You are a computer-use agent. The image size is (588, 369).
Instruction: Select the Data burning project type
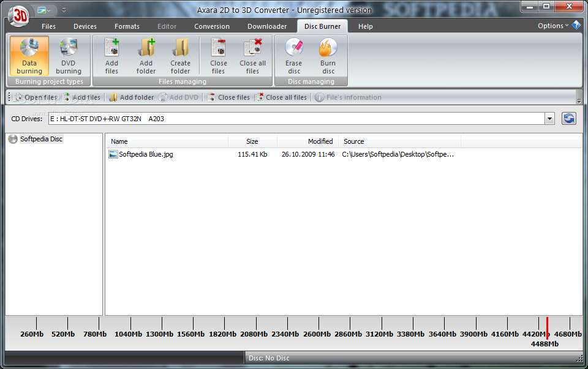point(29,56)
